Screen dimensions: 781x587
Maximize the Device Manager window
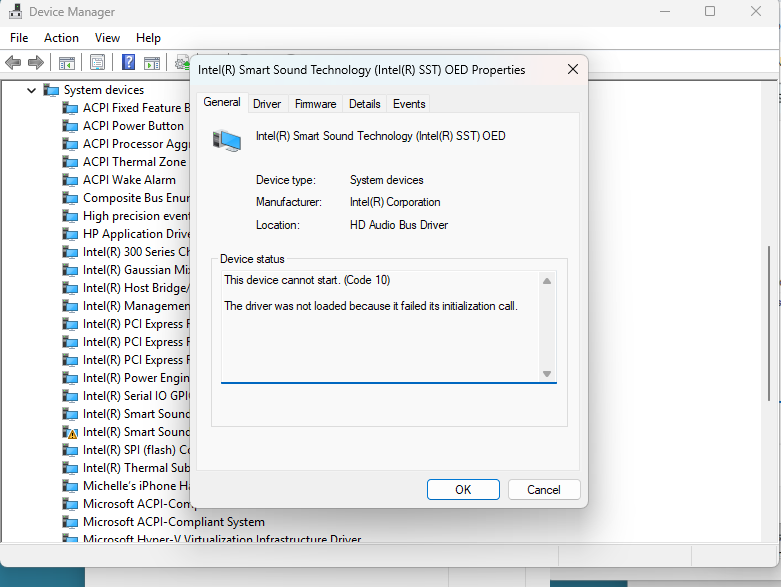710,11
